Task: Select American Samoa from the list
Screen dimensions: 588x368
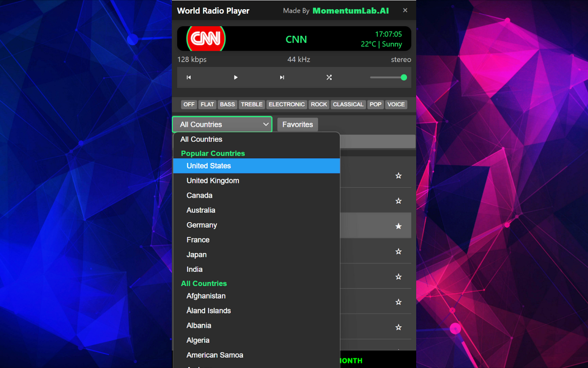Action: tap(256, 355)
